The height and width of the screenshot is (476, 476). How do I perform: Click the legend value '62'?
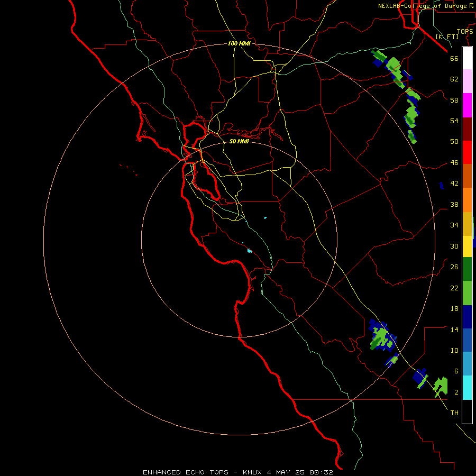(x=454, y=79)
